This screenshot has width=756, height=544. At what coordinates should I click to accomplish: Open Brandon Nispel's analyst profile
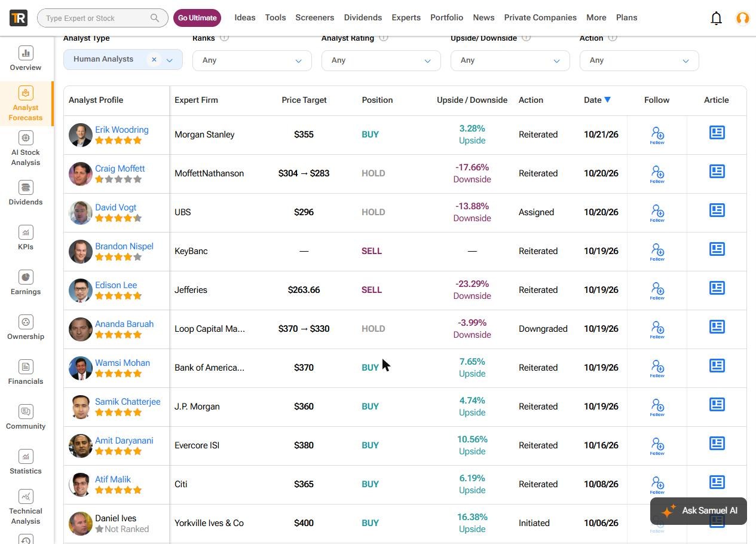[x=124, y=246]
